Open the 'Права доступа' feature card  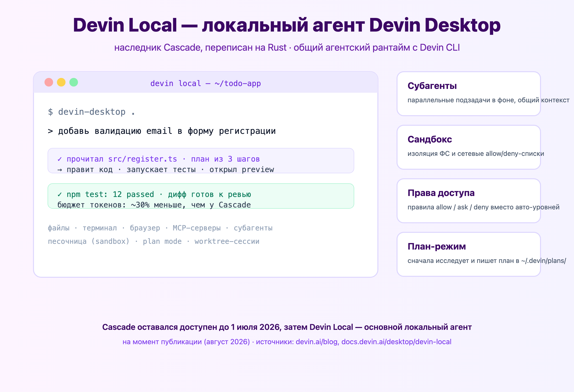pos(469,201)
